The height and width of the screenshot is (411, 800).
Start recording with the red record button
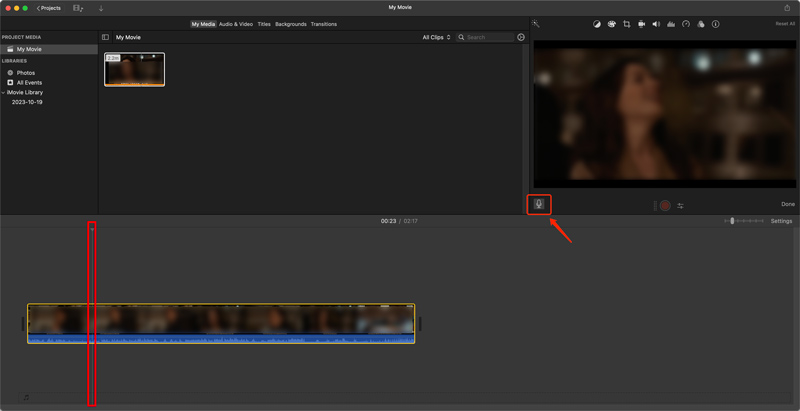(665, 205)
